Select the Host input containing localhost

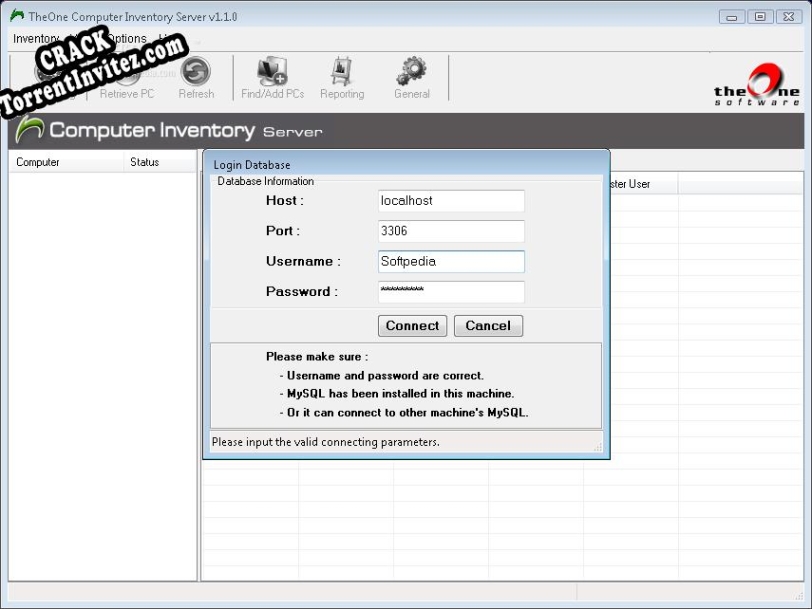(450, 200)
